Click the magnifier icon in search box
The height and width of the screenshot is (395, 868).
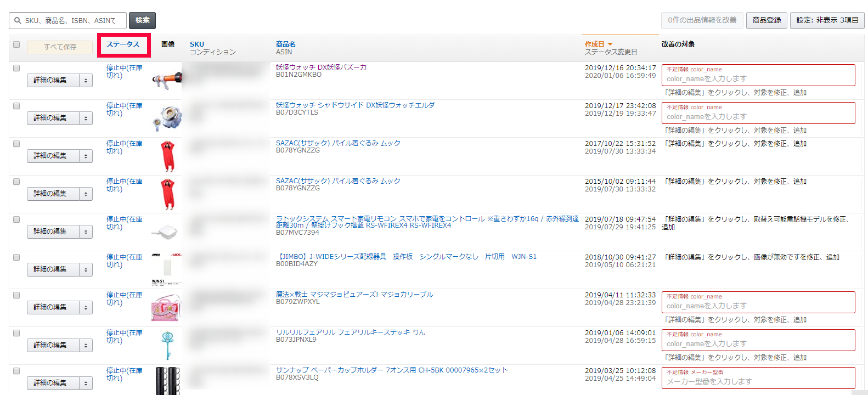(x=18, y=21)
